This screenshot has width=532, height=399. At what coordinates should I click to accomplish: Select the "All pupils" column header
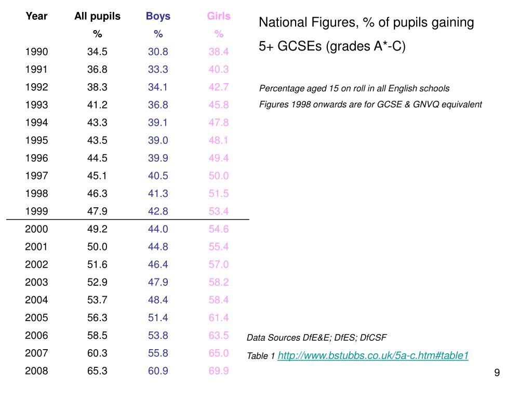97,16
